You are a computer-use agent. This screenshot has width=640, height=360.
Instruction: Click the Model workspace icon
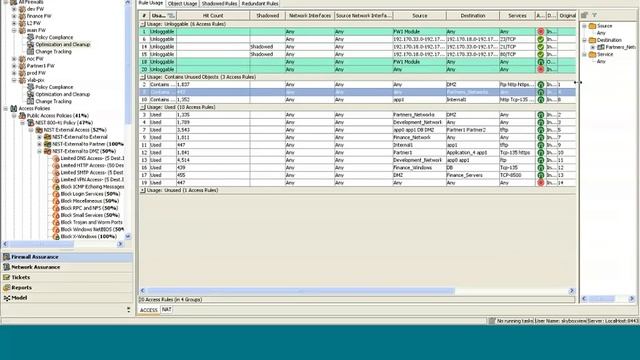click(7, 298)
